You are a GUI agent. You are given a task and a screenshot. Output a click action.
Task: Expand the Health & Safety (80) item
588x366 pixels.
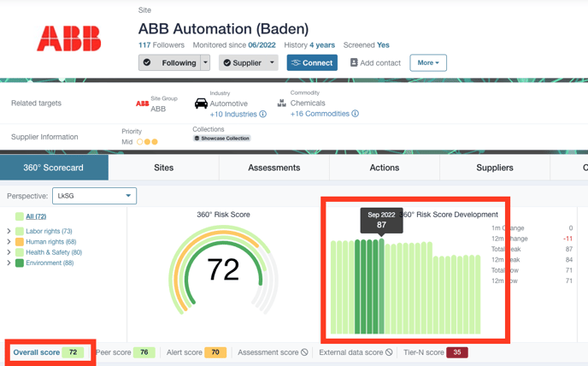pos(9,252)
